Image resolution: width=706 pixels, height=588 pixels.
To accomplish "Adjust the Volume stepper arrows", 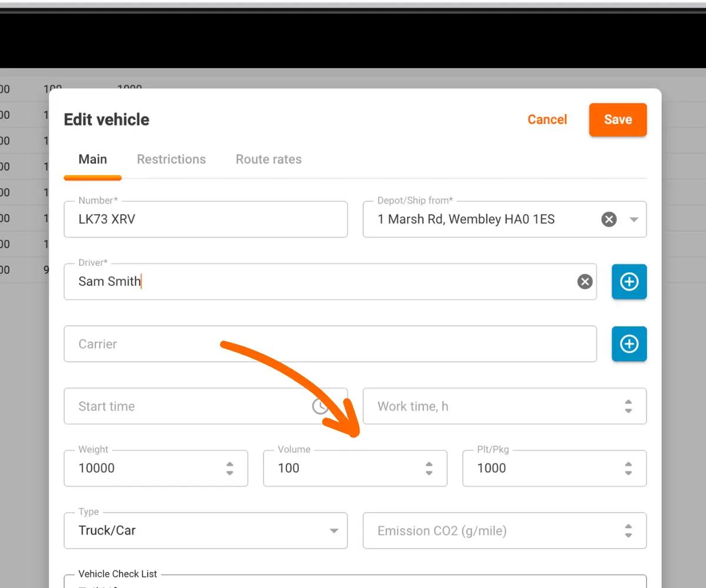I will (429, 469).
